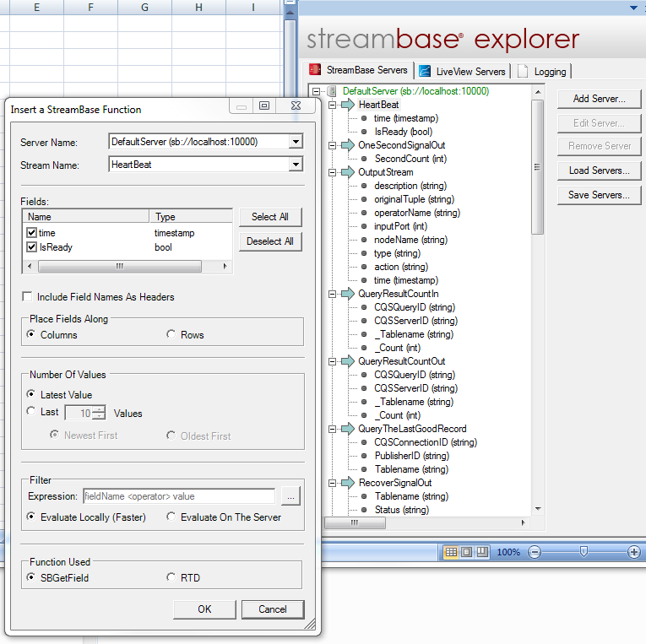
Task: Click the Type column header in Fields
Action: (x=191, y=217)
